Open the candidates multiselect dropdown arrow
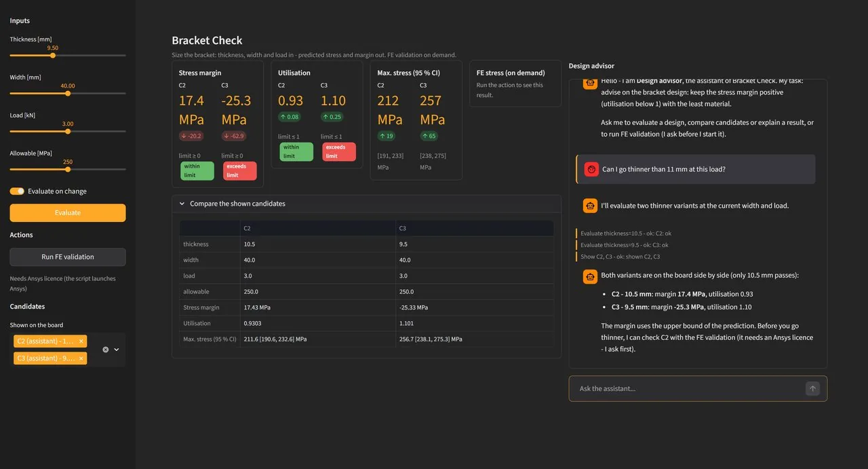Viewport: 868px width, 469px height. (x=117, y=350)
